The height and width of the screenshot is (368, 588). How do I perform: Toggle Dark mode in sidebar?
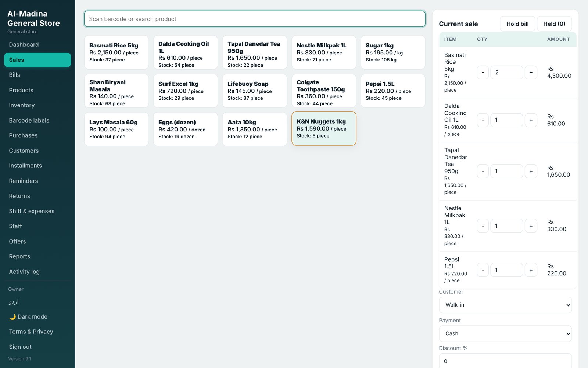coord(37,316)
